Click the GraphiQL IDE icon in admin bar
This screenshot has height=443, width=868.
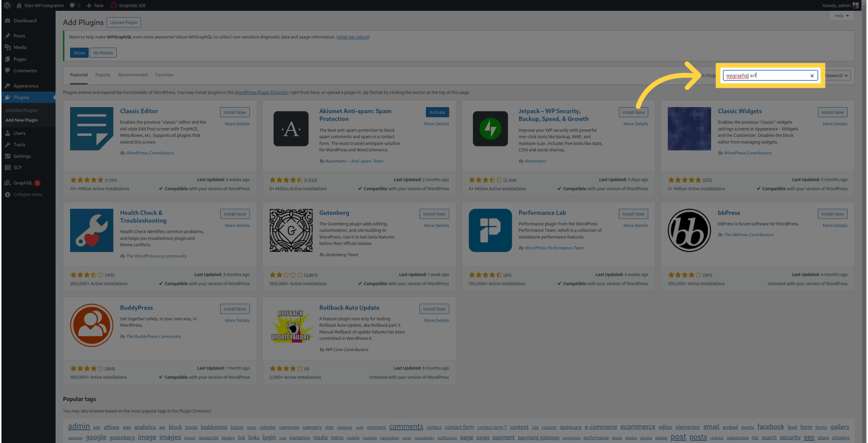(114, 5)
